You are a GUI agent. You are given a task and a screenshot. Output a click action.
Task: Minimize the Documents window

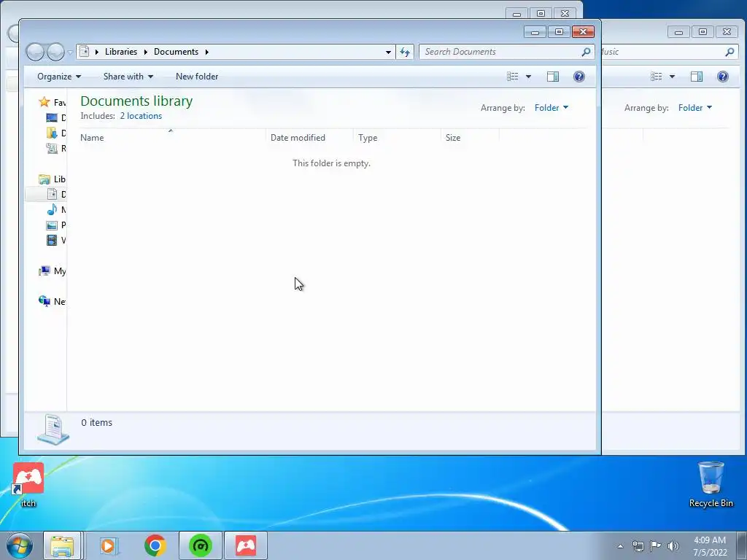coord(535,32)
